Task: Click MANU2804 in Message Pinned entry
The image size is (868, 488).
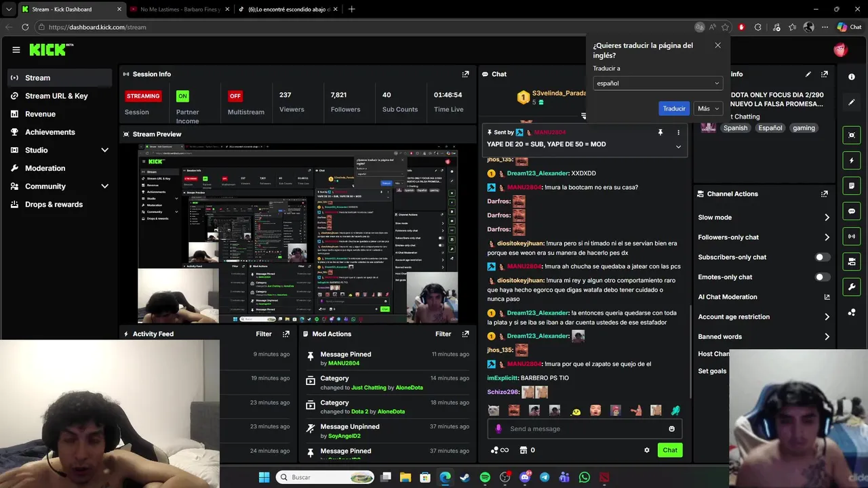Action: [344, 363]
